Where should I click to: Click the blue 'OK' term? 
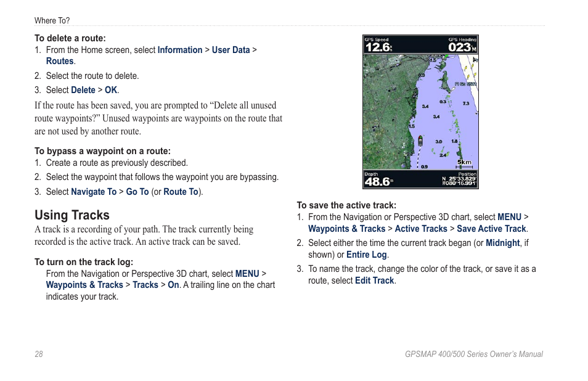111,90
